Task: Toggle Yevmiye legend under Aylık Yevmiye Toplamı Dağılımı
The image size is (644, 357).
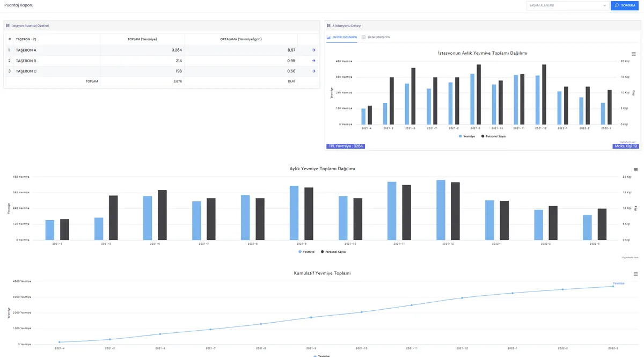Action: [x=306, y=252]
